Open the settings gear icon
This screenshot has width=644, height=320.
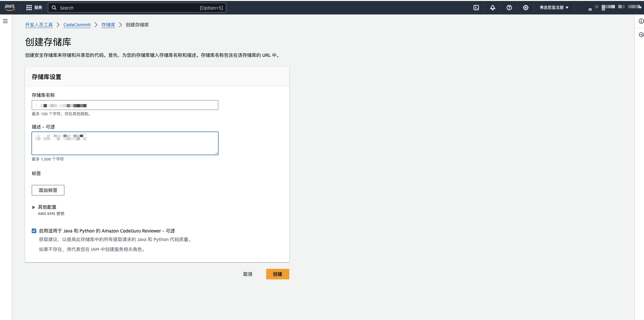pos(526,8)
